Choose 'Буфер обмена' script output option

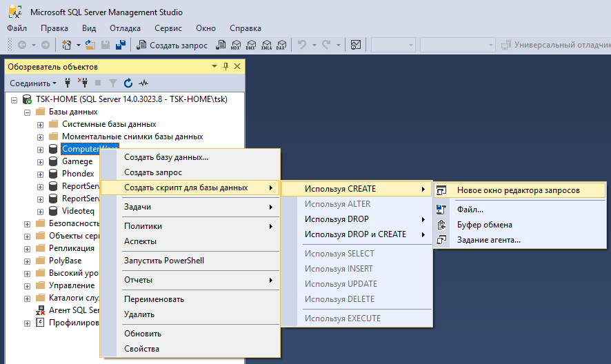tap(520, 225)
